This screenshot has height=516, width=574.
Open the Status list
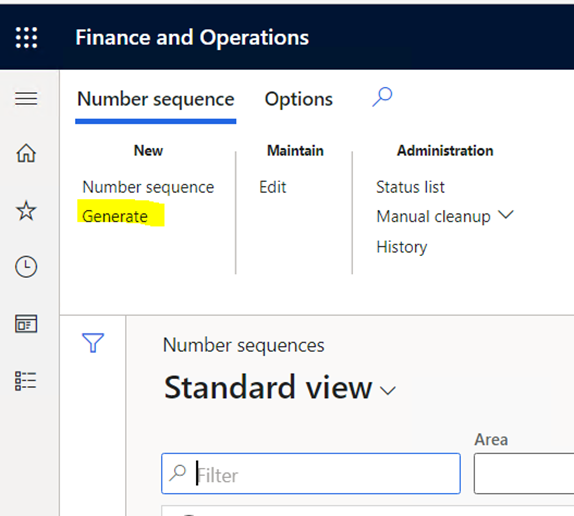click(x=410, y=187)
